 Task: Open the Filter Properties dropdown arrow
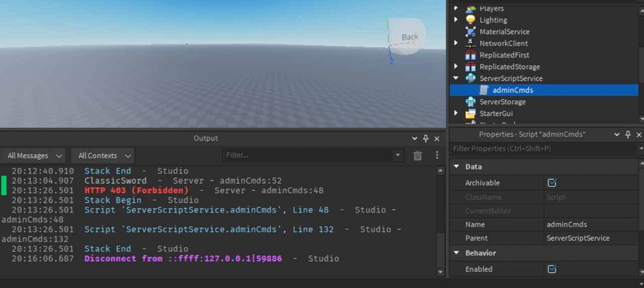[640, 149]
